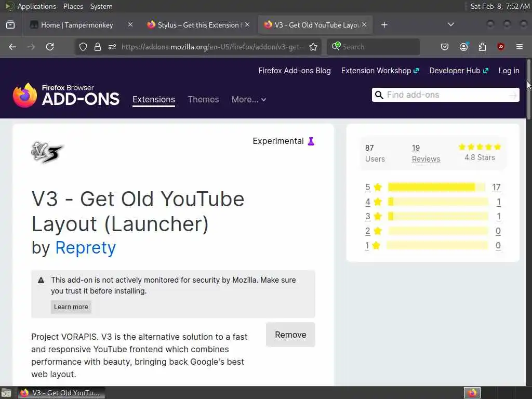Open the 1 star reviews link

tap(367, 245)
